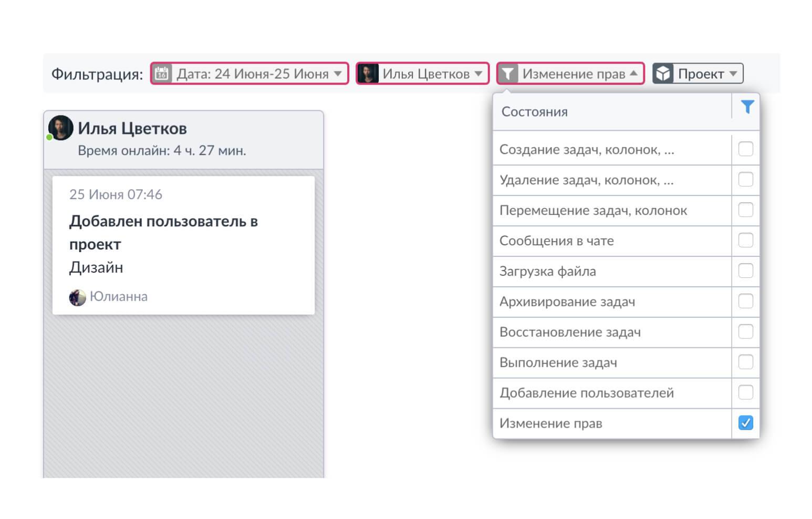
Task: Select Архивирование задач from the list
Action: (567, 302)
